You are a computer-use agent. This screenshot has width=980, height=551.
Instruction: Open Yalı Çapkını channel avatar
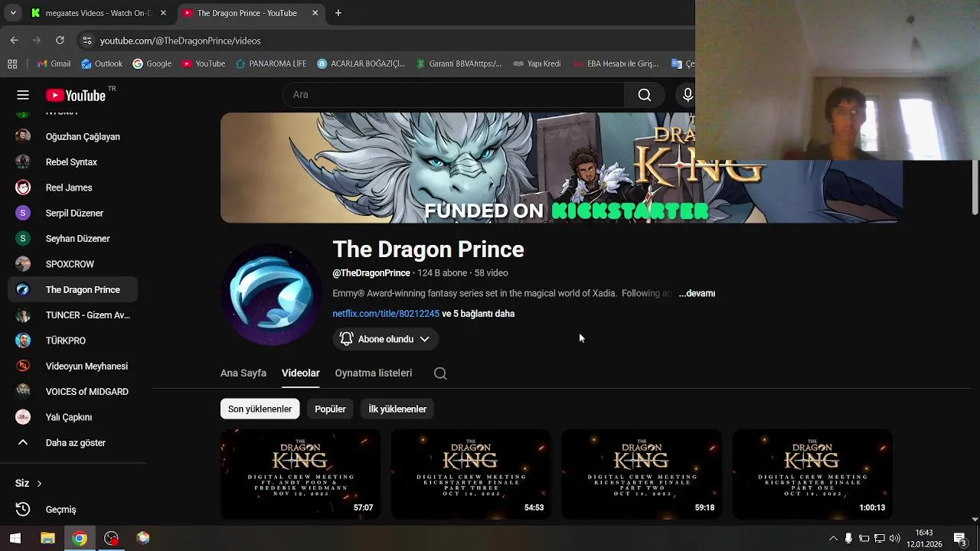pyautogui.click(x=23, y=417)
